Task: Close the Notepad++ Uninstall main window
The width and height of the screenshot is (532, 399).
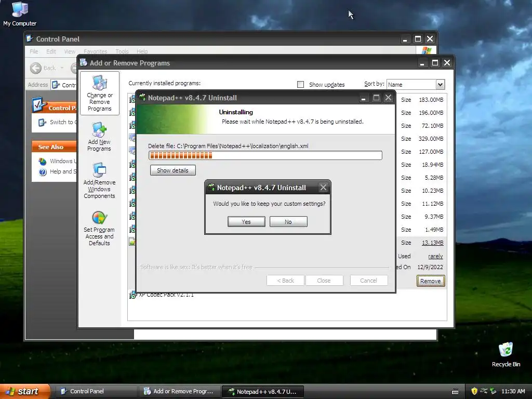Action: [x=389, y=98]
